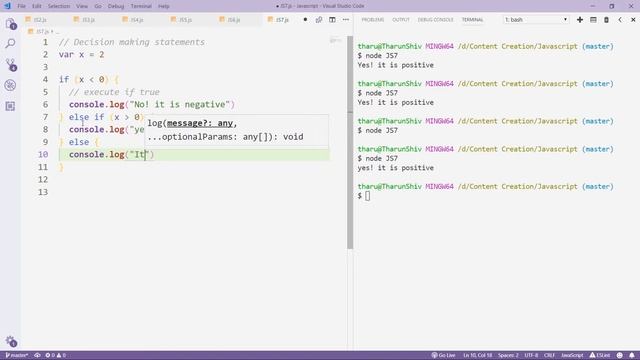The width and height of the screenshot is (640, 360).
Task: Click line number 12 in the gutter
Action: click(43, 180)
